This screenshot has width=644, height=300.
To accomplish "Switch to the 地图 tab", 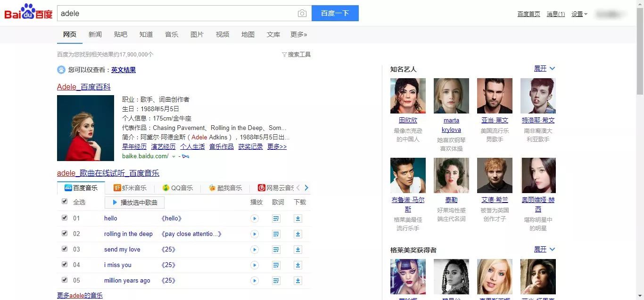I will (x=248, y=34).
